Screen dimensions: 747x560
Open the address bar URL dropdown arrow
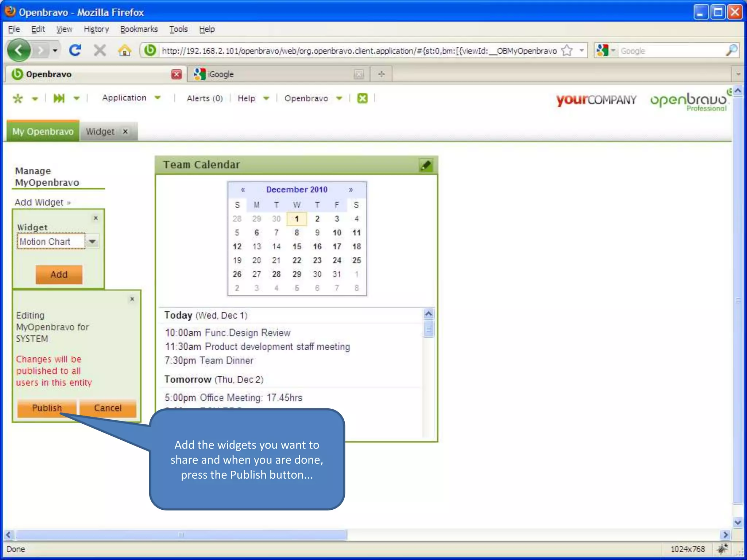[x=582, y=50]
